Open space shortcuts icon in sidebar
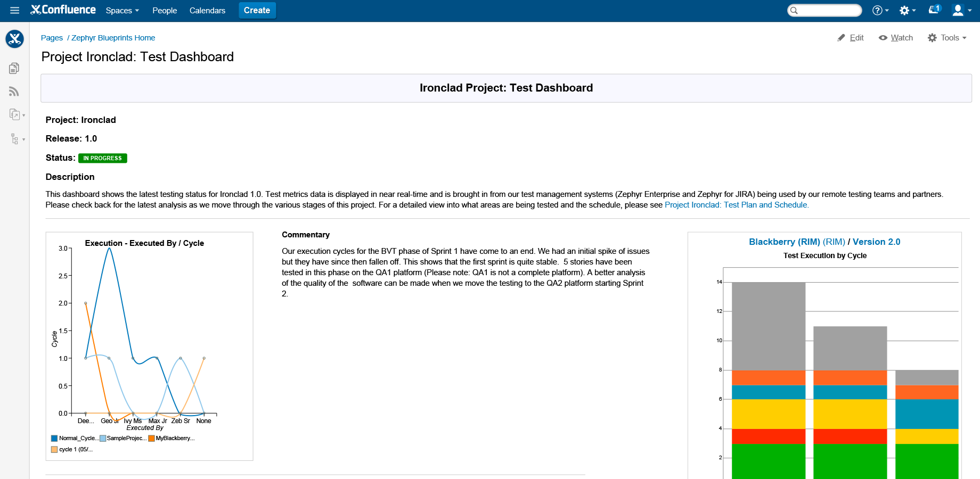980x479 pixels. [x=17, y=114]
